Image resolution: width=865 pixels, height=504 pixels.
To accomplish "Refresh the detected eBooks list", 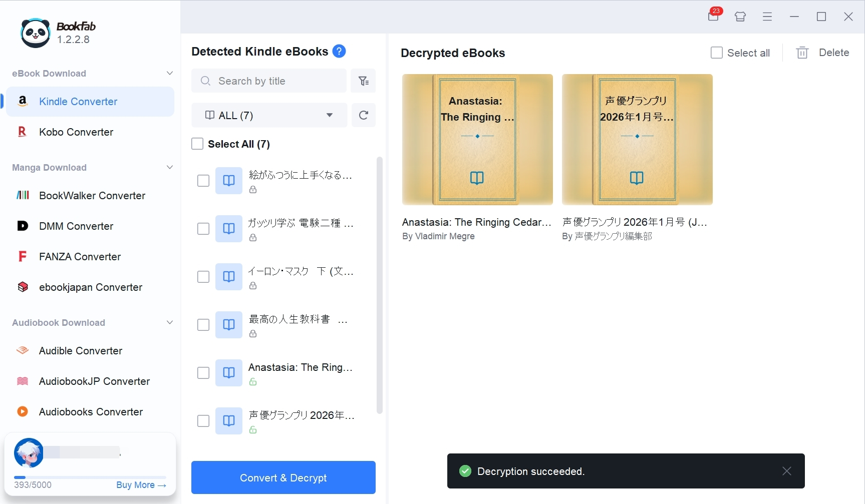I will tap(364, 115).
